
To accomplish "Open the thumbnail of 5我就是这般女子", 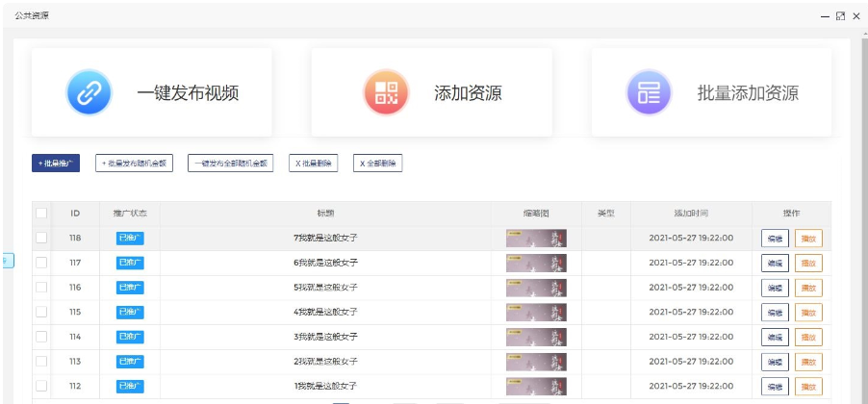I will [x=536, y=288].
